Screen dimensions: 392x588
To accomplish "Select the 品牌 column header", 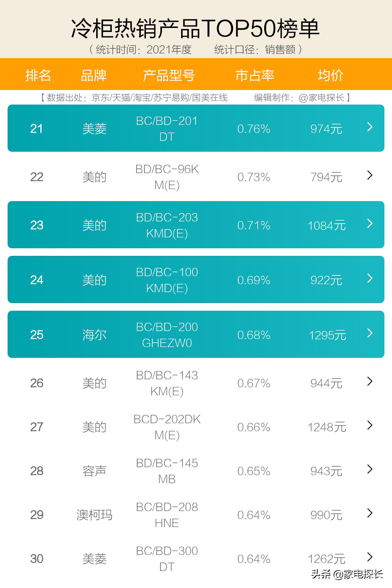I will 94,75.
